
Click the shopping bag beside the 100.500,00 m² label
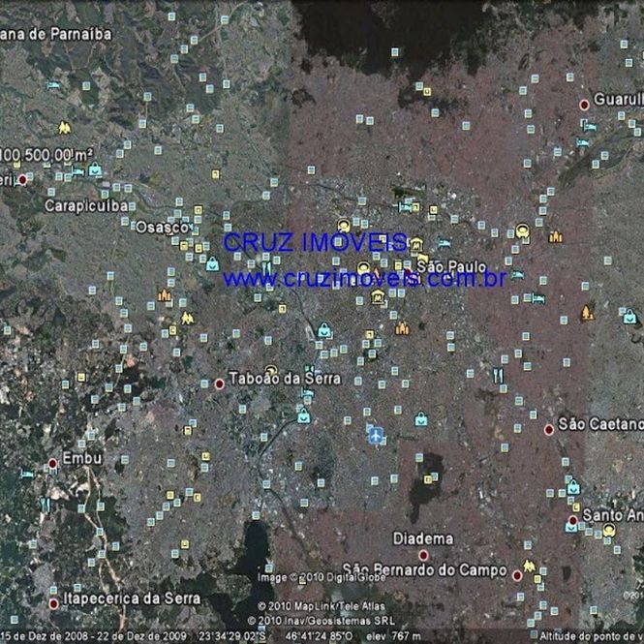click(x=95, y=169)
